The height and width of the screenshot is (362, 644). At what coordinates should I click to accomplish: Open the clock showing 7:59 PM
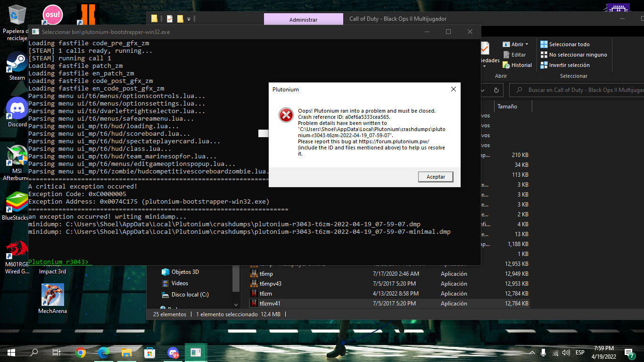click(x=604, y=352)
